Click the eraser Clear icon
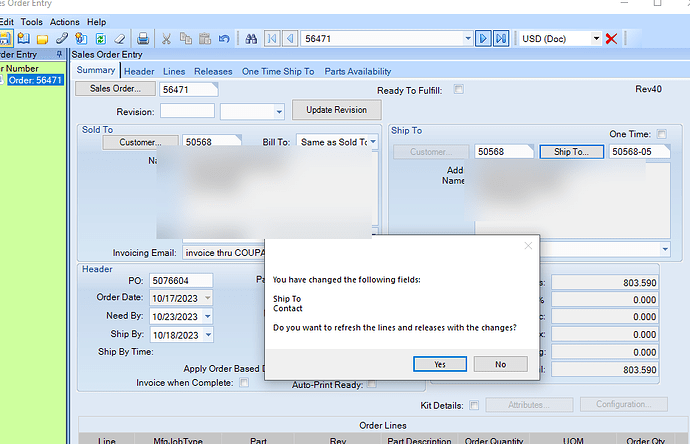The width and height of the screenshot is (690, 444). click(120, 39)
